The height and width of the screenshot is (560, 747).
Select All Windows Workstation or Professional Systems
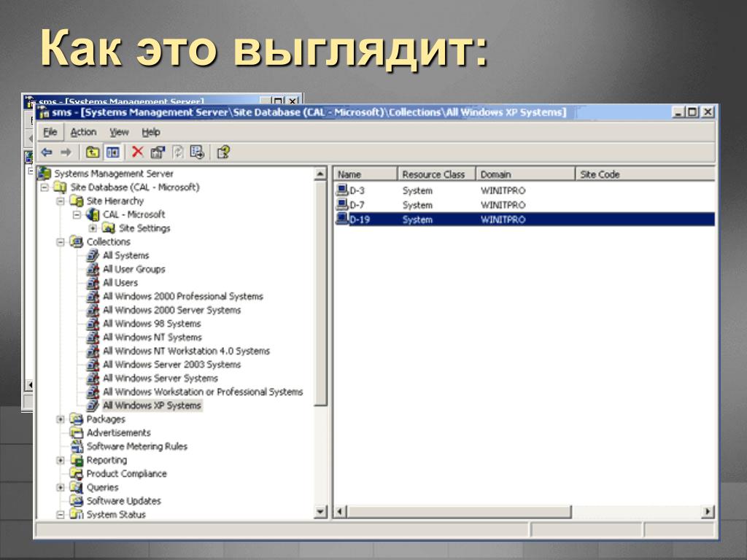coord(203,392)
